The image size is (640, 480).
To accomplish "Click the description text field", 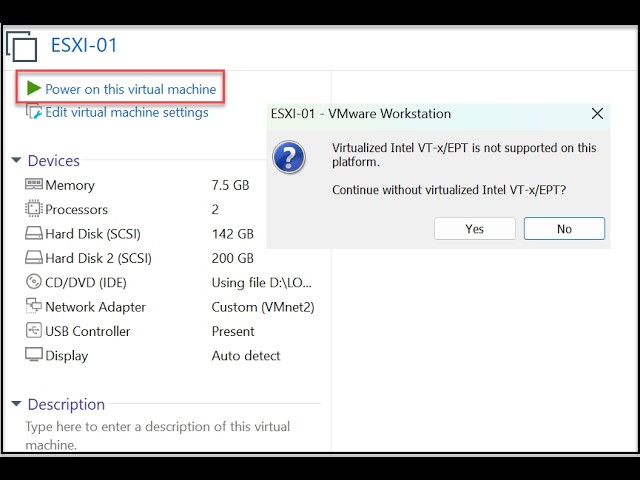I will 158,436.
